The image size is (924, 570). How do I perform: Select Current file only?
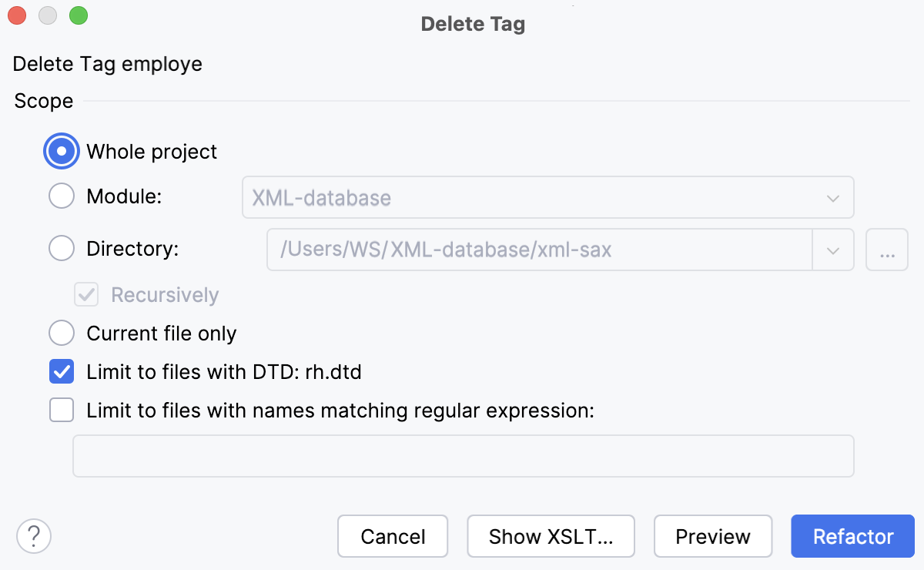click(x=62, y=333)
